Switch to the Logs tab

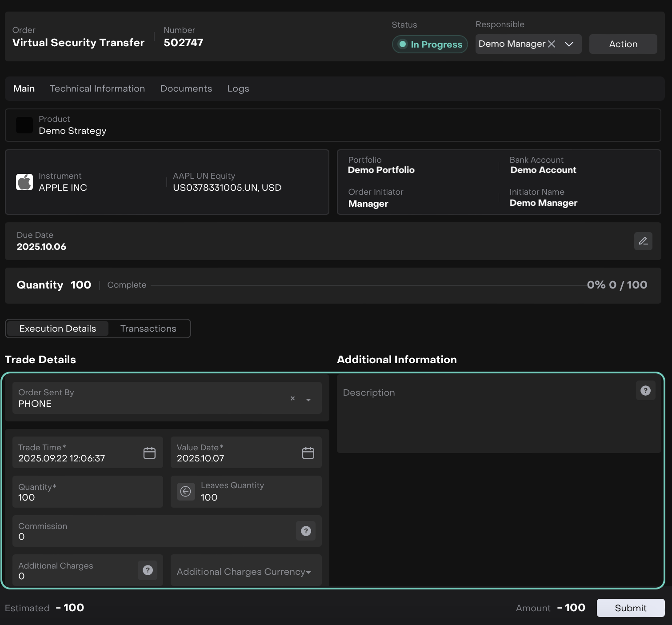coord(238,88)
